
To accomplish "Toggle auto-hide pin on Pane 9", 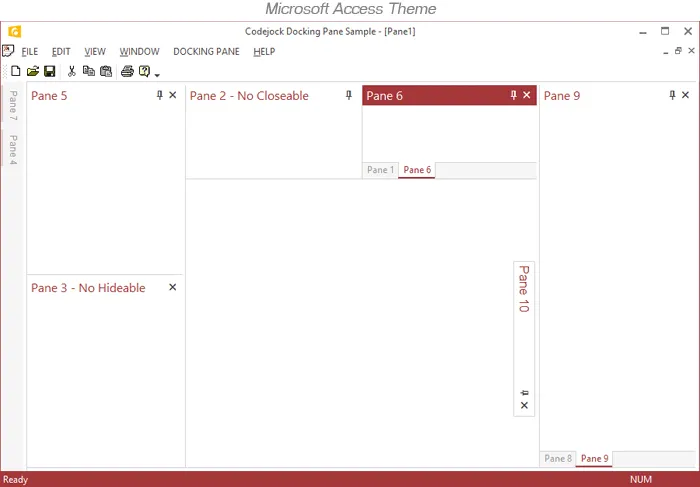I will [672, 95].
